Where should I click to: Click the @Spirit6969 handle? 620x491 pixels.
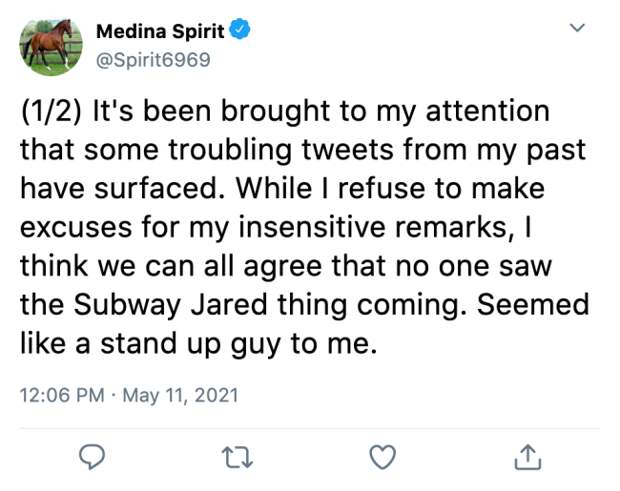click(153, 58)
